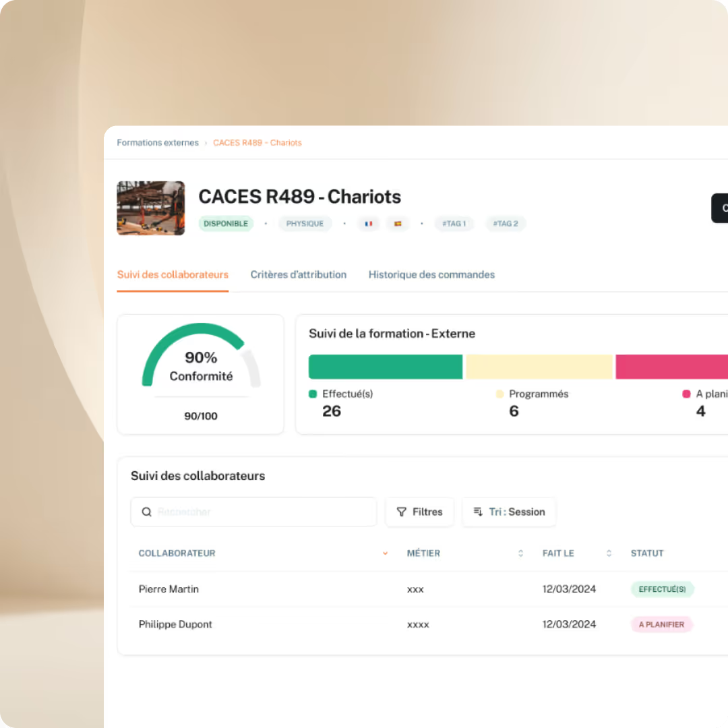Toggle MÉTIER column sort arrows
Screen dimensions: 728x728
point(520,553)
